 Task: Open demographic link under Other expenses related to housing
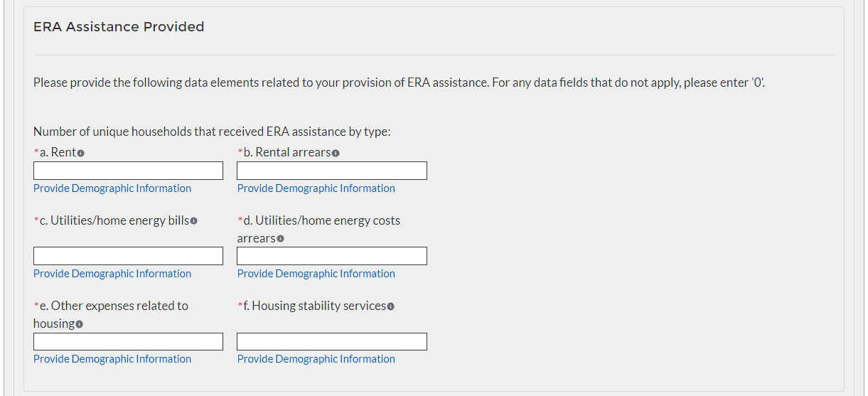[112, 359]
